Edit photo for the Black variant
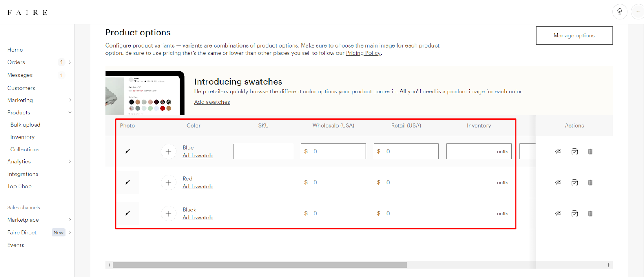Screen dimensions: 644x277 pyautogui.click(x=128, y=213)
